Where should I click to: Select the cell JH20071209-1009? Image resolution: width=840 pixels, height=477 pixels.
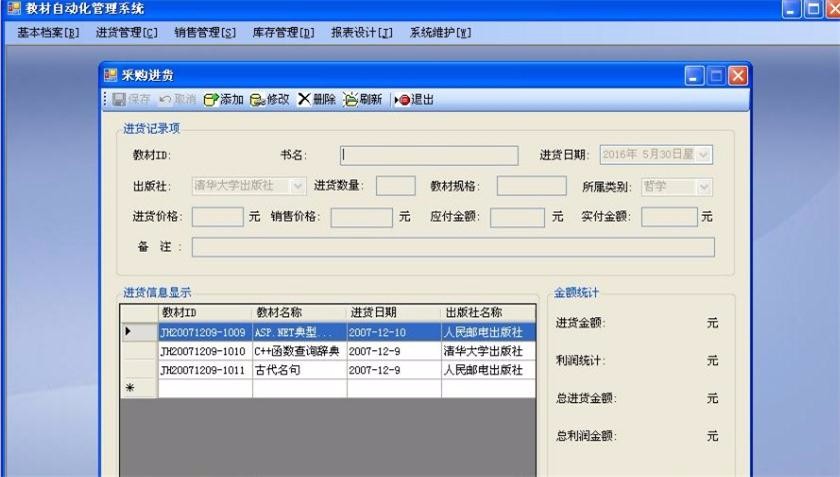point(205,332)
